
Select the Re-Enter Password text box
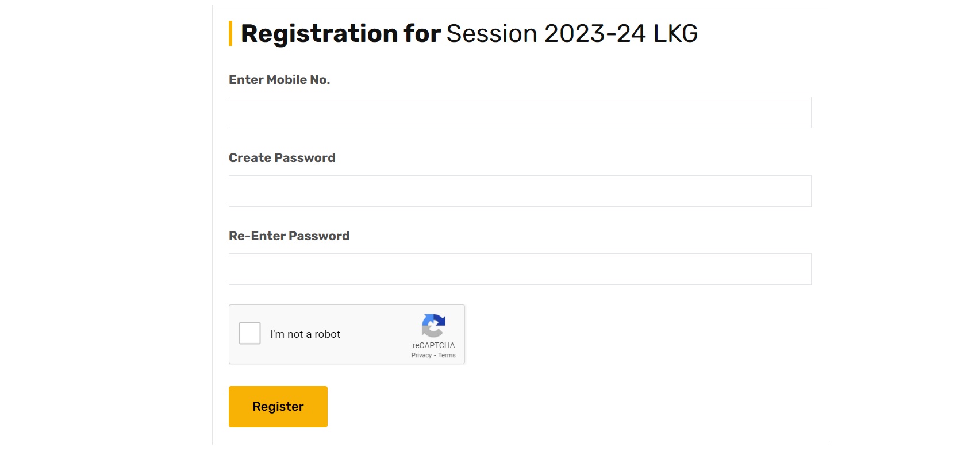[520, 269]
